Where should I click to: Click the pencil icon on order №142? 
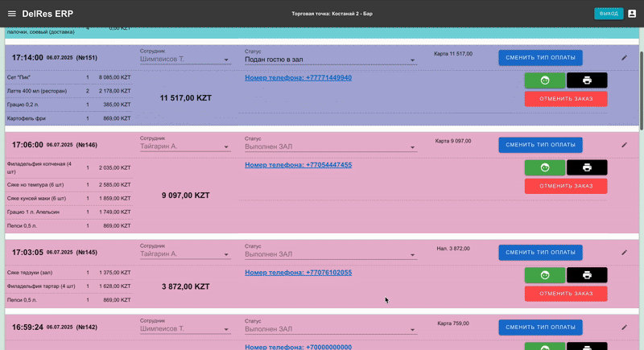(624, 327)
